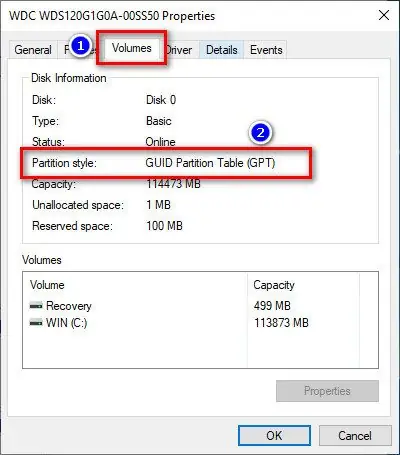Viewport: 400px width, 455px height.
Task: Click the 113873 MB capacity entry
Action: coord(281,323)
